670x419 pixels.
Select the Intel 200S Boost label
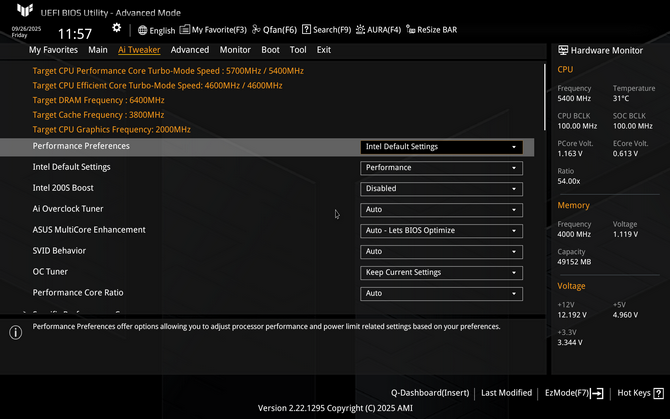[x=63, y=188]
